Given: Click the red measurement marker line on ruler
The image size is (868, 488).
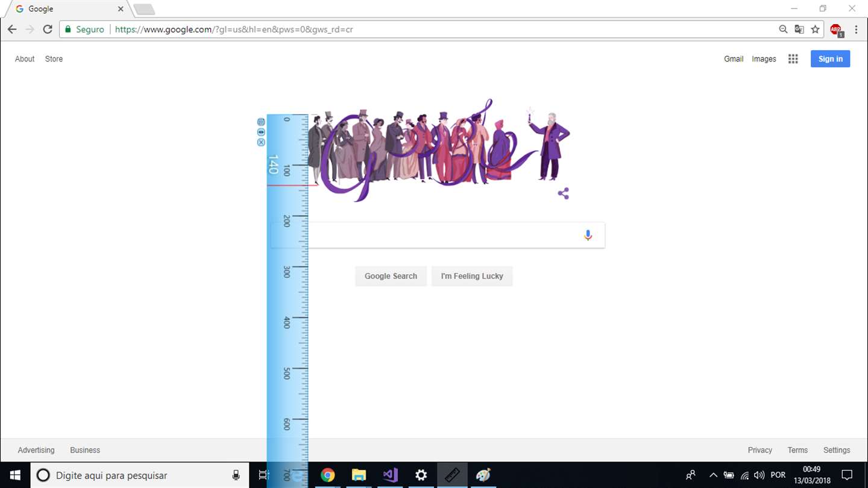Looking at the screenshot, I should [x=292, y=185].
